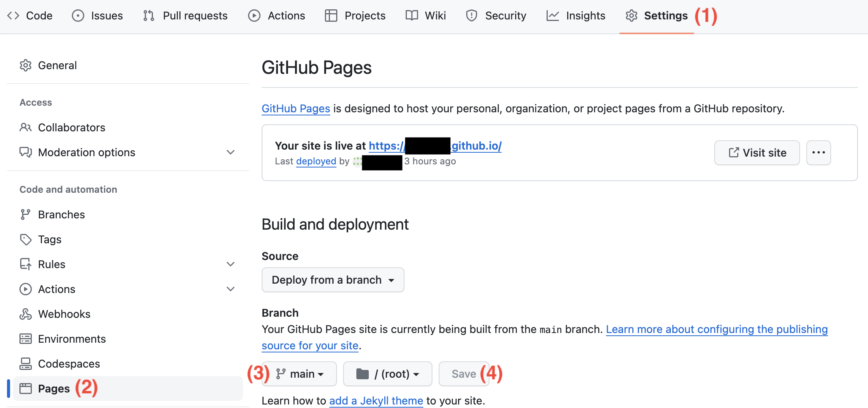
Task: Click the Codespaces icon
Action: (x=26, y=364)
